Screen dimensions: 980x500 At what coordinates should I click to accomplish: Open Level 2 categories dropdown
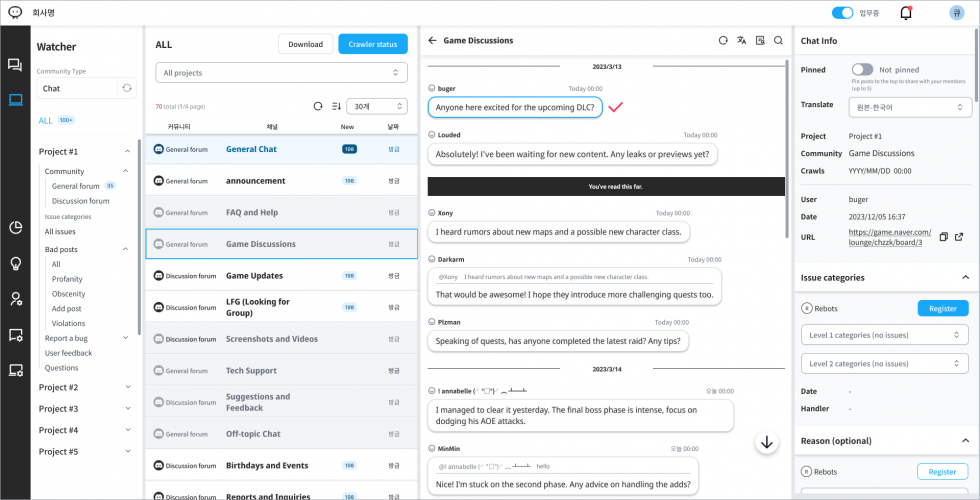coord(885,363)
